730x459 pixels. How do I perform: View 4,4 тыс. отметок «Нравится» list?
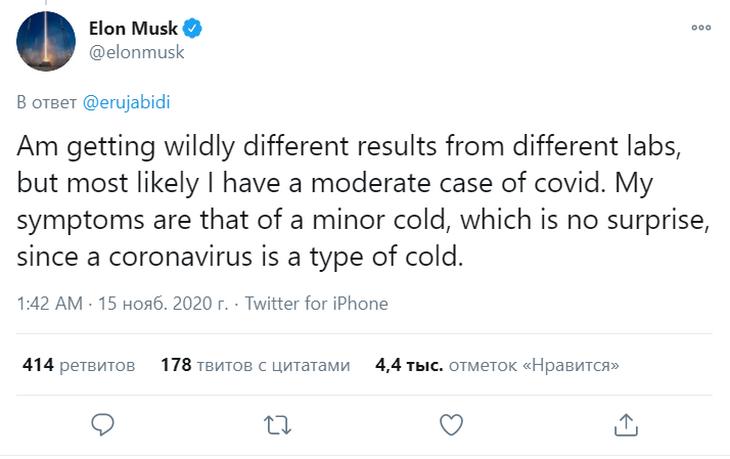(497, 365)
